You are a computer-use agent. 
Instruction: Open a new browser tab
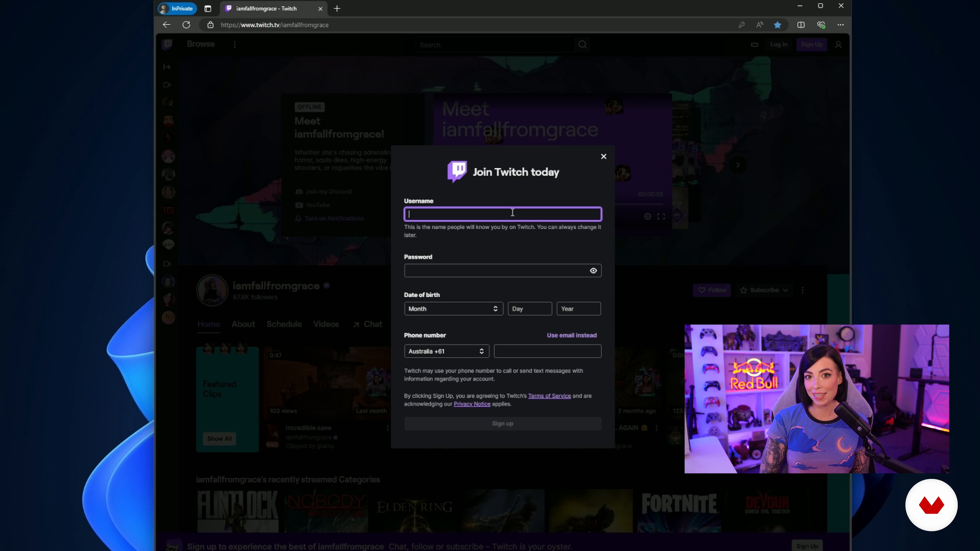(x=337, y=8)
